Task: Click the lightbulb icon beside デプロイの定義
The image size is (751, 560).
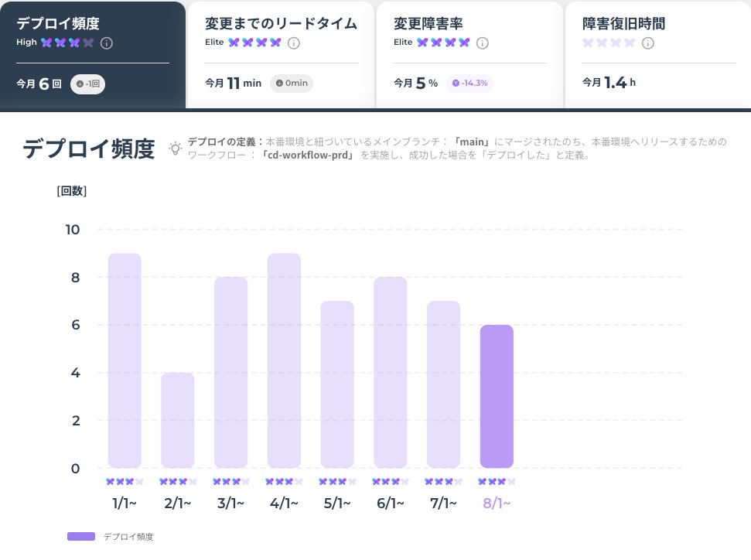Action: point(176,148)
